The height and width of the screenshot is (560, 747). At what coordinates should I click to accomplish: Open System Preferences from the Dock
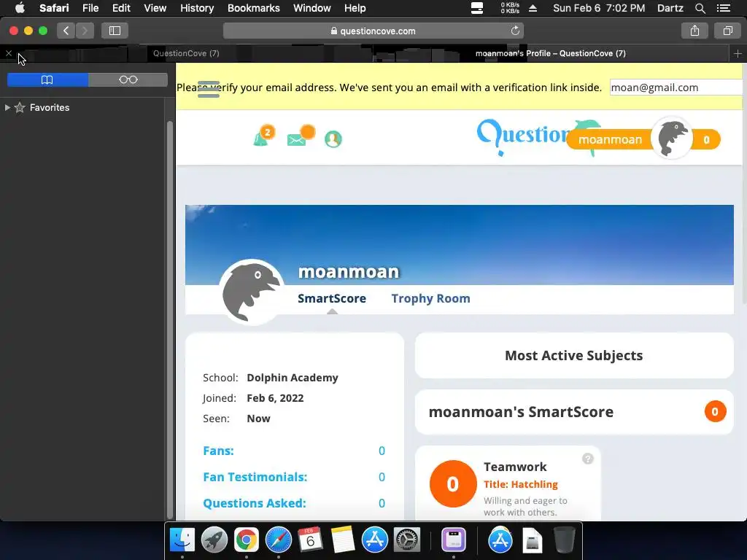pyautogui.click(x=407, y=540)
